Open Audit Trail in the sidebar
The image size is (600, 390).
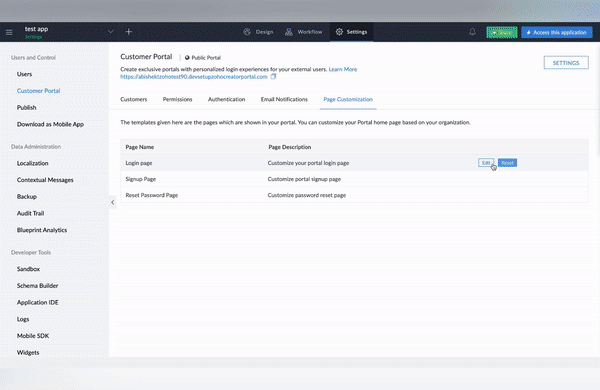click(30, 214)
